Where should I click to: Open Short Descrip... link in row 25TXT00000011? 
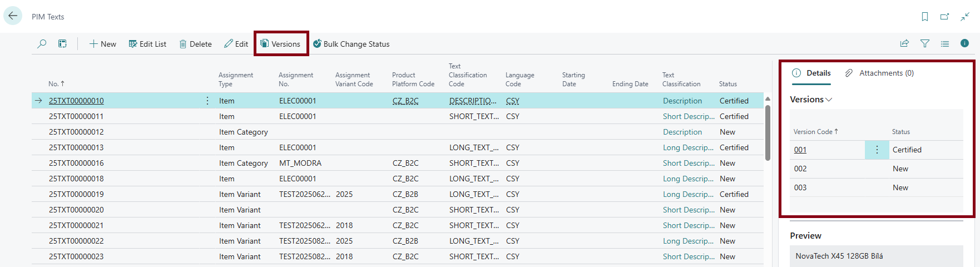click(689, 116)
